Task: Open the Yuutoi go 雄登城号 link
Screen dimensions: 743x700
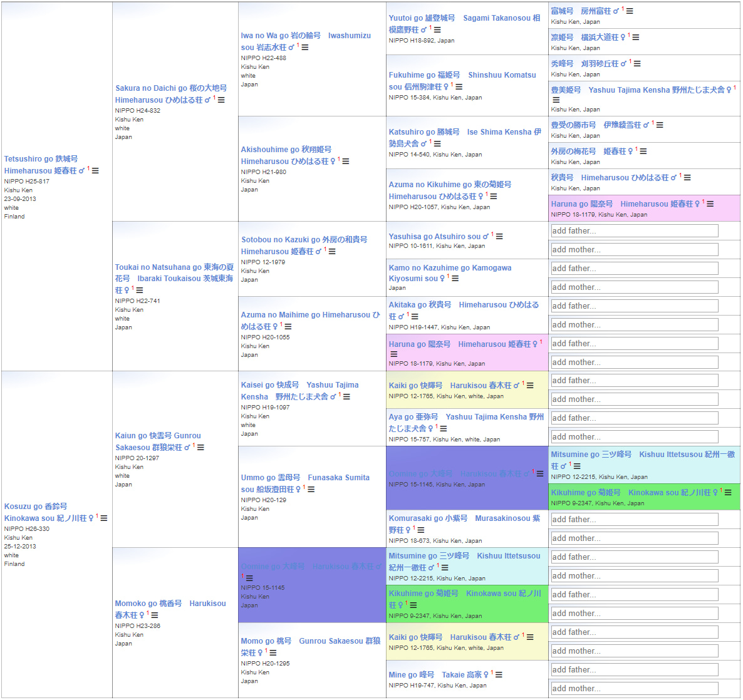Action: (422, 18)
